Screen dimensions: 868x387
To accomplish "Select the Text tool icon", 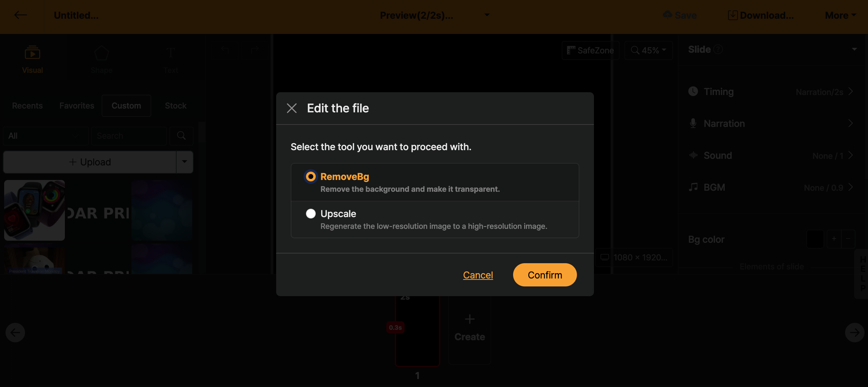I will (x=170, y=53).
